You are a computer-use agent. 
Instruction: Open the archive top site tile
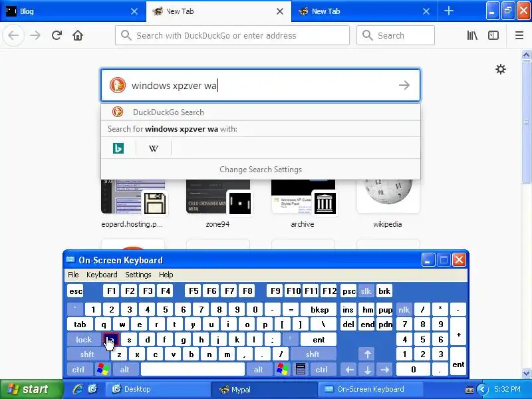coord(303,203)
